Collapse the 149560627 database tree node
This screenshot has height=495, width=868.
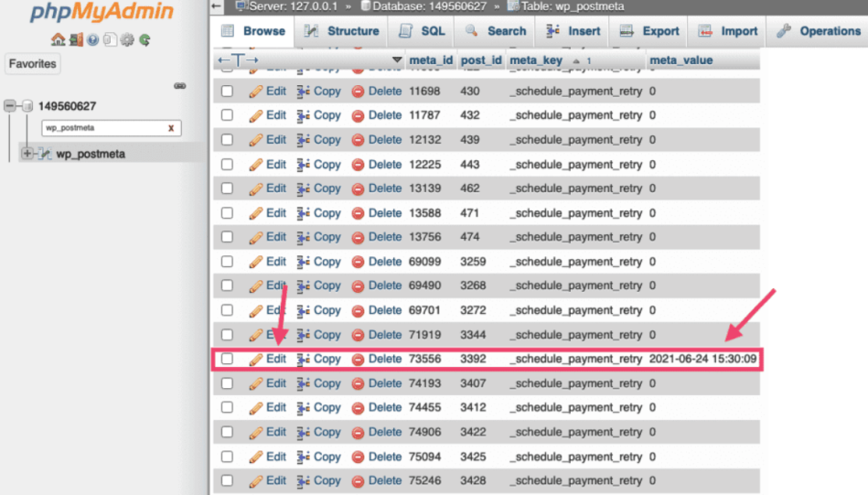pos(9,105)
